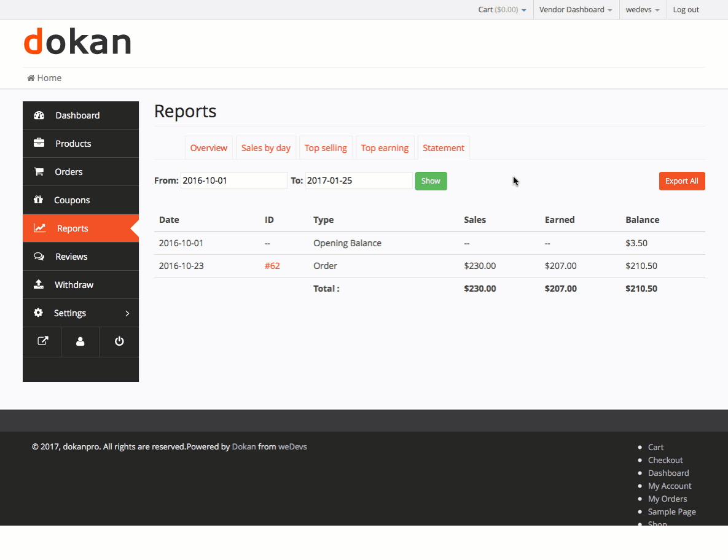Click the Withdraw upload icon
The image size is (728, 560).
pyautogui.click(x=38, y=285)
